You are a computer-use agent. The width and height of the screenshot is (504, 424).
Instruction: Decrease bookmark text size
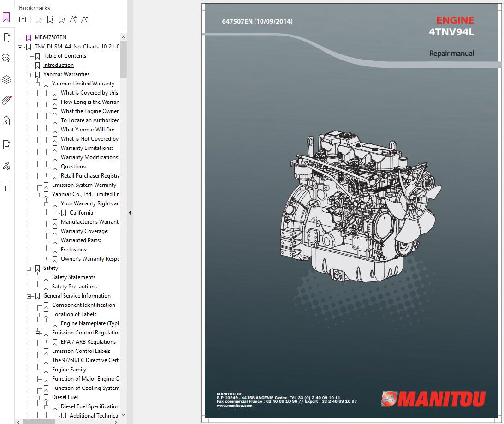tap(84, 20)
